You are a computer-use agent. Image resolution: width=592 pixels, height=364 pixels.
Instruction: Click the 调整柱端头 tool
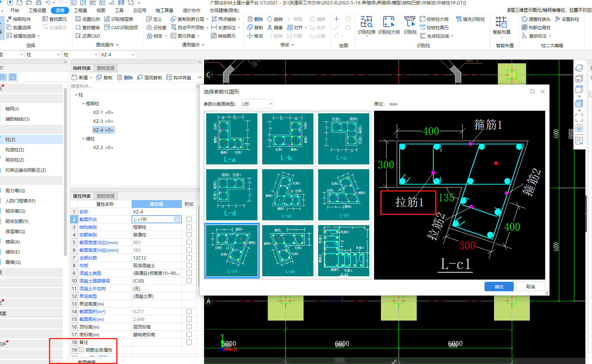click(x=536, y=19)
